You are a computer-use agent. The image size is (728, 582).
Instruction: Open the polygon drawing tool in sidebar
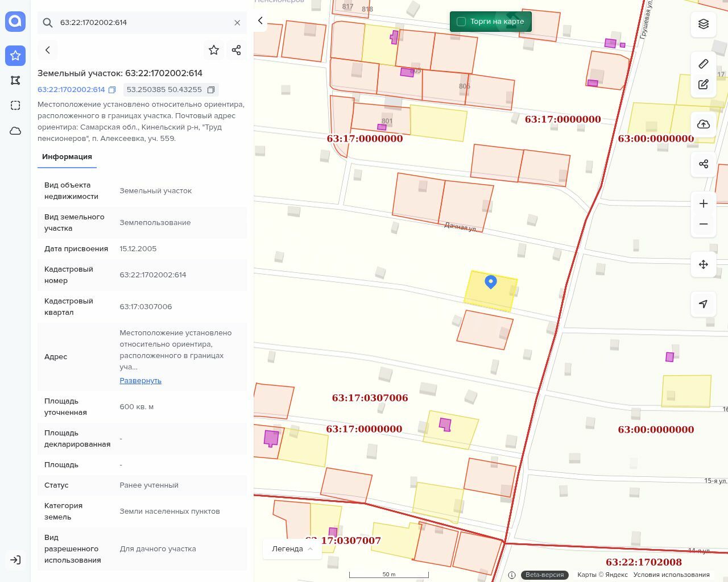[x=15, y=80]
